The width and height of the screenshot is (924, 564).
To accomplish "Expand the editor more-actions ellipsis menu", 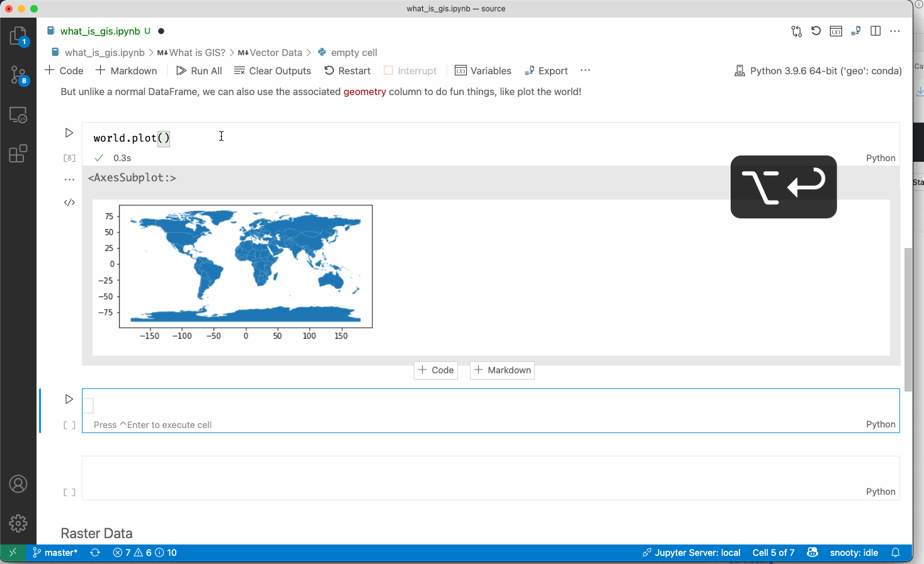I will 895,31.
